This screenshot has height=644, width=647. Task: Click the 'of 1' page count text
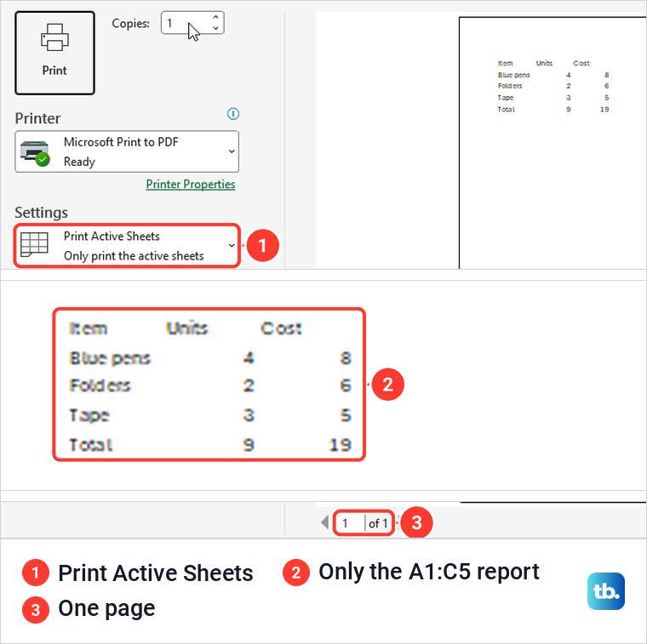click(378, 523)
